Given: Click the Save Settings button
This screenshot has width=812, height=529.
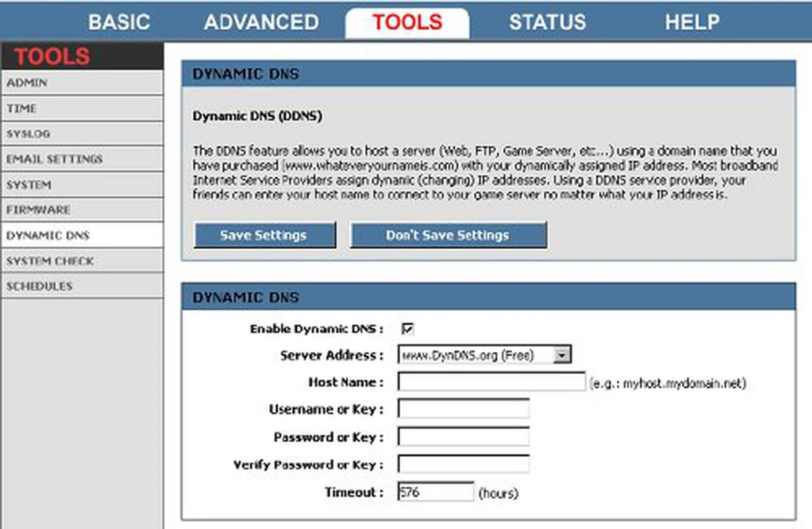Looking at the screenshot, I should (x=264, y=235).
